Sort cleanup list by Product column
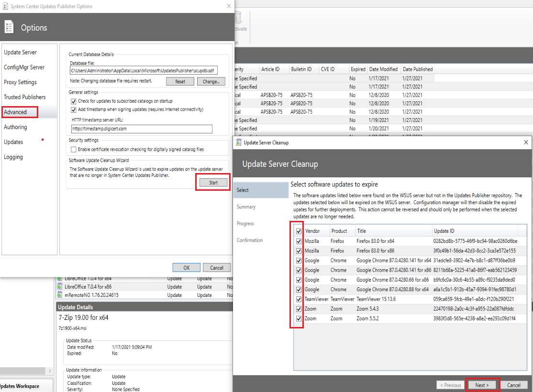 [x=342, y=231]
